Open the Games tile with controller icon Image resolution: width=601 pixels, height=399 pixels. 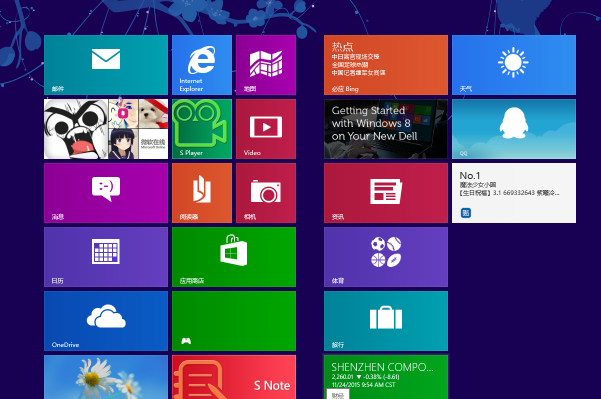point(234,321)
